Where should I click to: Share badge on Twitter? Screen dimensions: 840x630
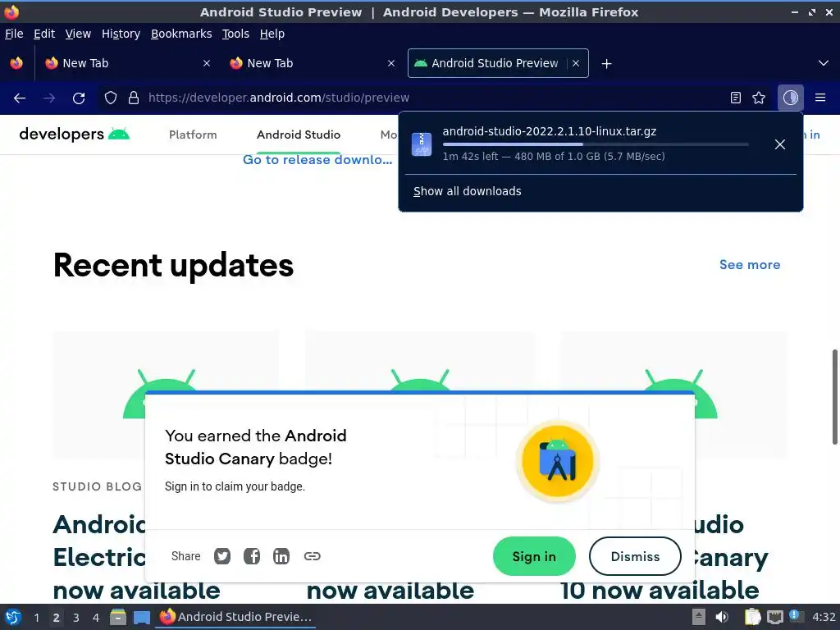point(222,556)
